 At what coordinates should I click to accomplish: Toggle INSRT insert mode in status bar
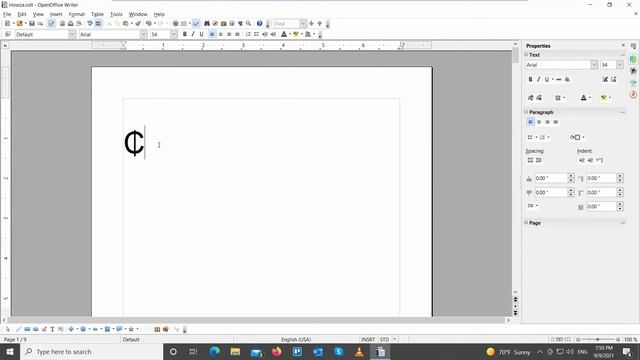[x=368, y=340]
